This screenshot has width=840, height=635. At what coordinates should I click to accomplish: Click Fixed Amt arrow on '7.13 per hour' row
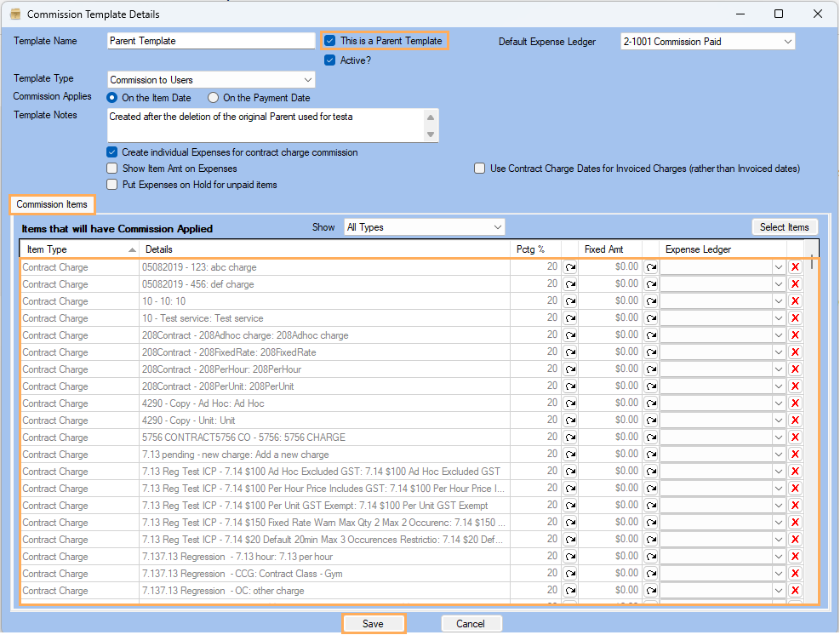pos(650,557)
